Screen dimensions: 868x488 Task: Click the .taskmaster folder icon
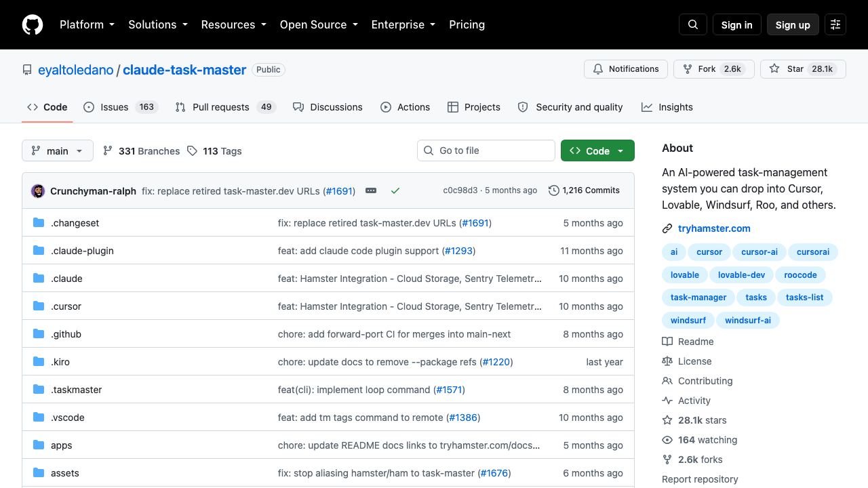pyautogui.click(x=39, y=390)
